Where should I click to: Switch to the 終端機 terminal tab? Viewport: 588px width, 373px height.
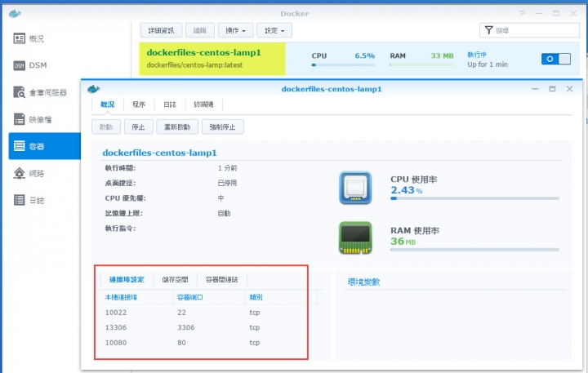(203, 104)
